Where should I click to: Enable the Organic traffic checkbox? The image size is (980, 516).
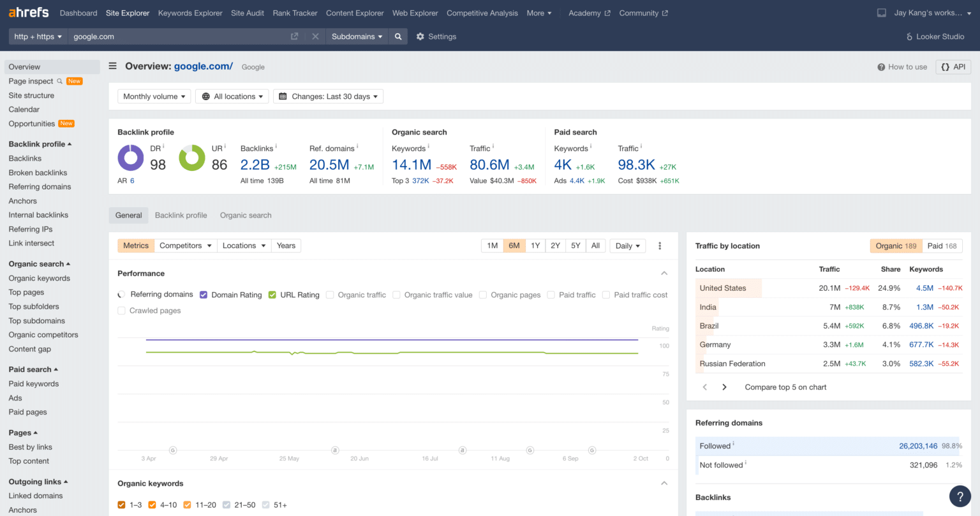(330, 295)
